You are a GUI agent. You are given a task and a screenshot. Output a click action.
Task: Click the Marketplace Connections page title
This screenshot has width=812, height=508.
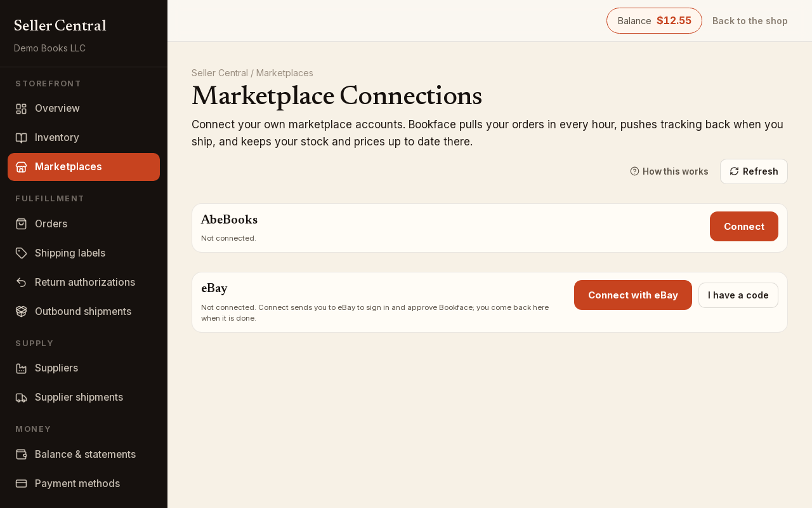pyautogui.click(x=337, y=96)
